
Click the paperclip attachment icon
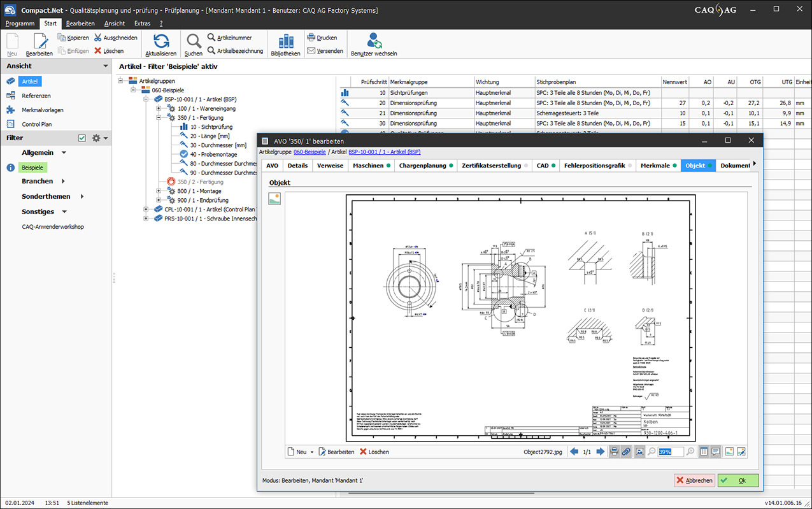pyautogui.click(x=626, y=452)
